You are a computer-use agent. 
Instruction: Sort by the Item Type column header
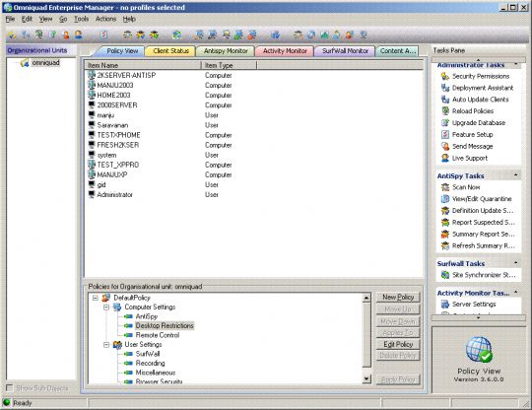coord(229,65)
